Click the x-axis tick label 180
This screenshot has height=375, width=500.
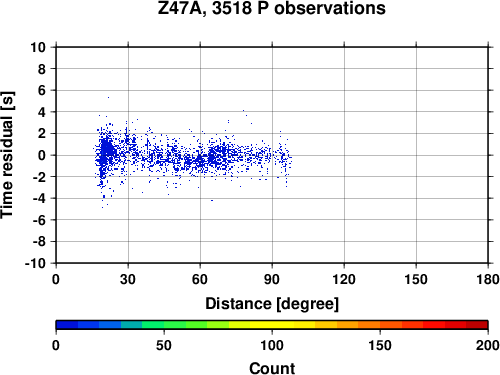click(488, 279)
